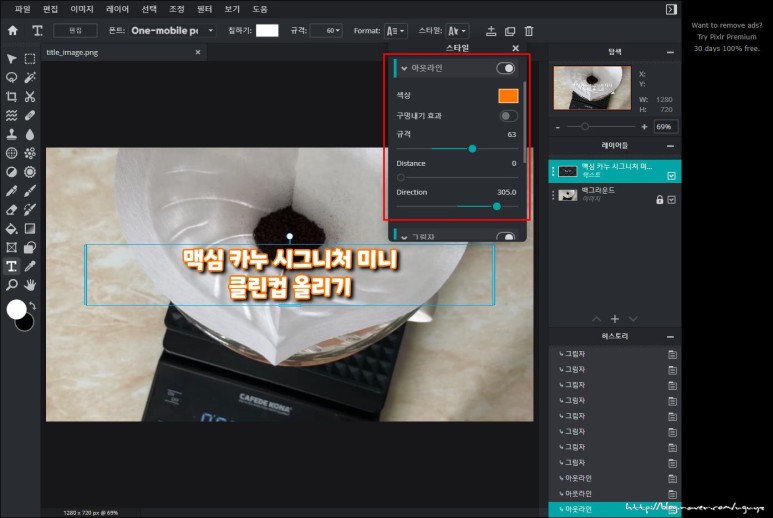Click the white 칠하기 fill swatch
This screenshot has height=518, width=773.
[x=267, y=31]
